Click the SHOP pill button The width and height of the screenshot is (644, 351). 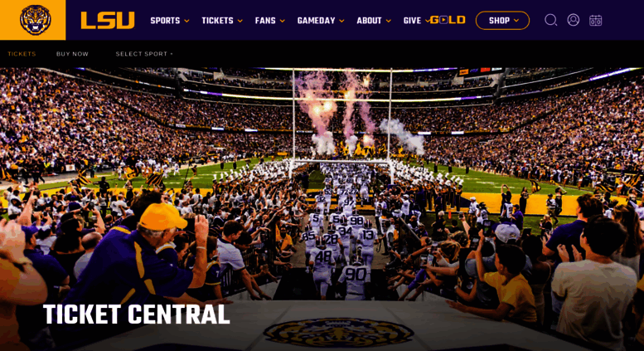502,20
